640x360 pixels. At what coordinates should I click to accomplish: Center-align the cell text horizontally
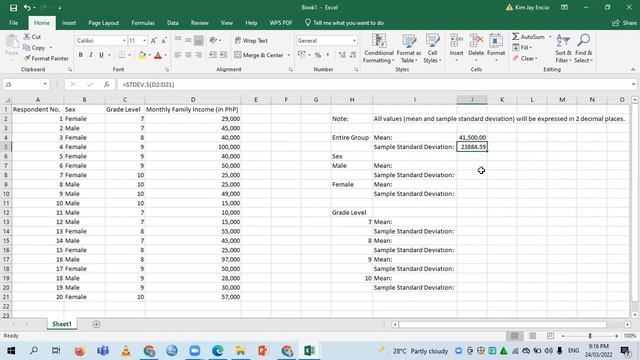click(x=188, y=55)
